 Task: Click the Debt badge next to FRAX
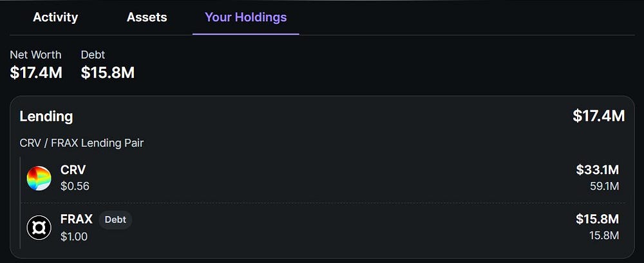pos(115,220)
